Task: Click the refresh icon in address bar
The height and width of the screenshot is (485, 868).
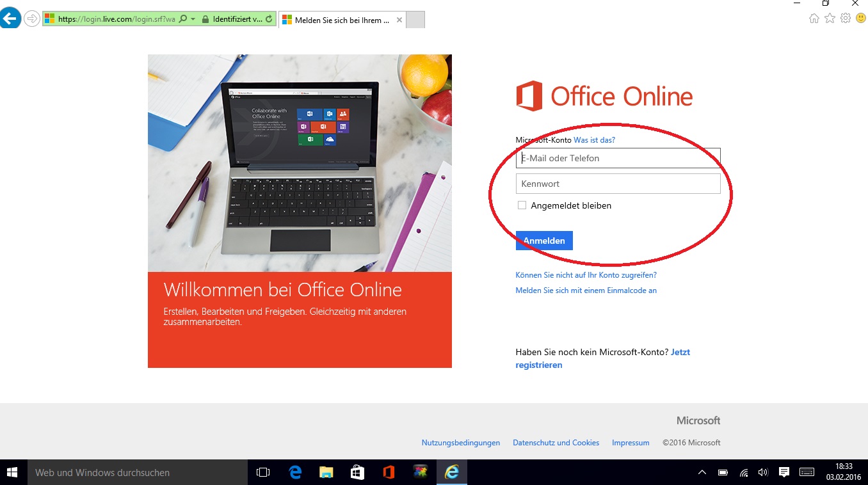Action: click(269, 19)
